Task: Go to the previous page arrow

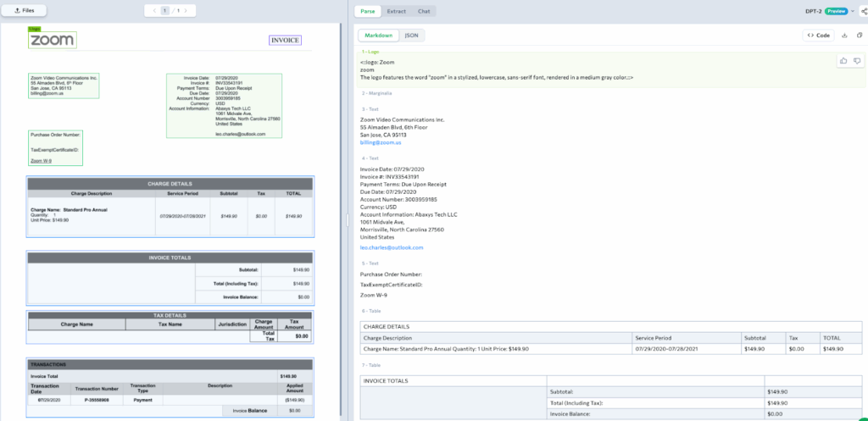Action: click(x=153, y=11)
